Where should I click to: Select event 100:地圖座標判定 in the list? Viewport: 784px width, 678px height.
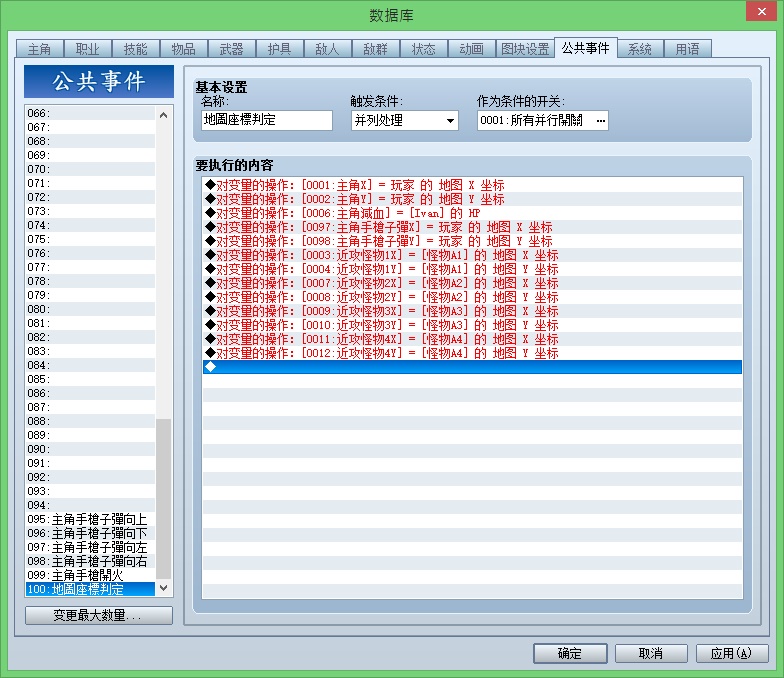[90, 589]
